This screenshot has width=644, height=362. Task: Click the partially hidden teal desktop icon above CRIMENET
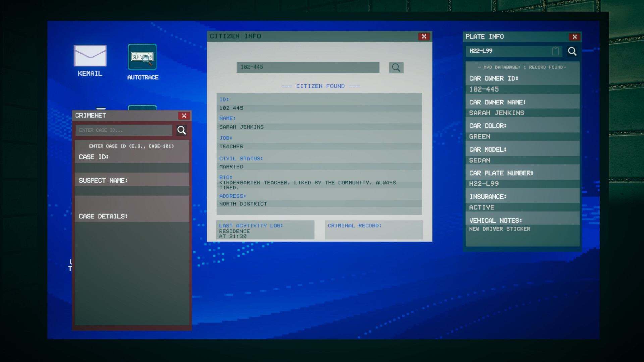click(142, 108)
